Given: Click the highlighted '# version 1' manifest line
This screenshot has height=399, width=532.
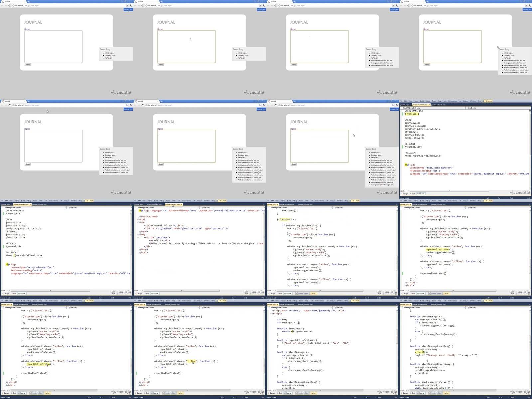Looking at the screenshot, I should (x=412, y=114).
